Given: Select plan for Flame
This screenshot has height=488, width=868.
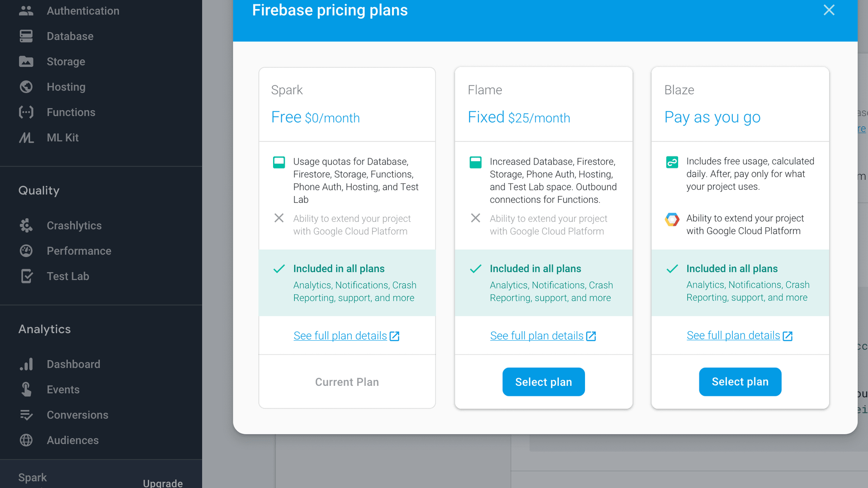Looking at the screenshot, I should click(543, 382).
